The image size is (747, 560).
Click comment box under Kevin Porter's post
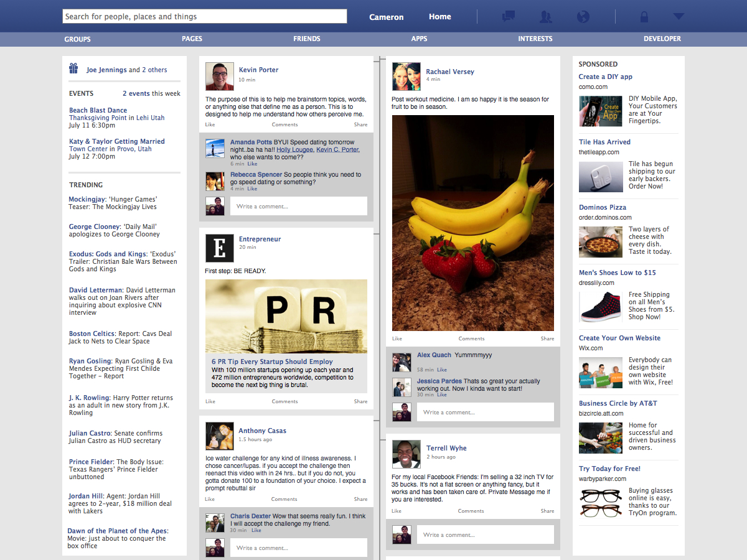(x=298, y=206)
